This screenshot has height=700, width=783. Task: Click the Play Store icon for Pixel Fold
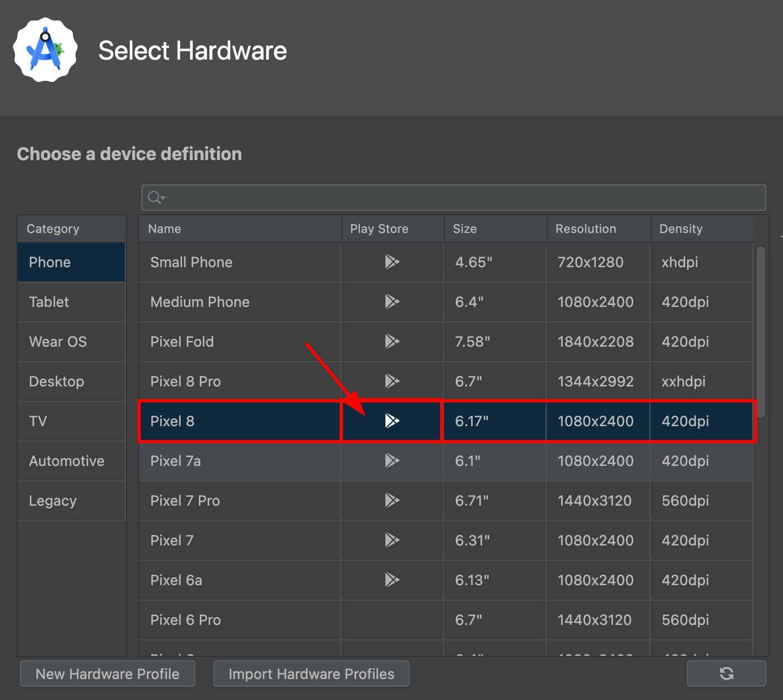pos(392,342)
